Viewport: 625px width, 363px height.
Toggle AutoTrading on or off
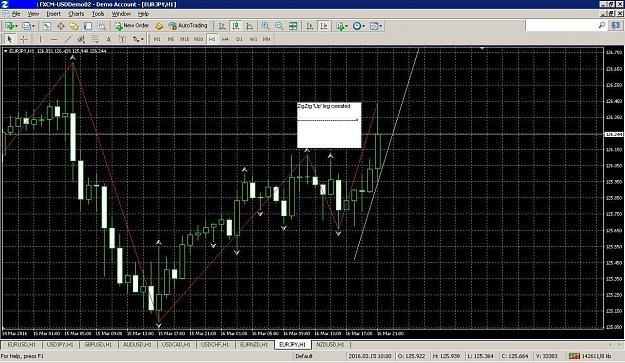pyautogui.click(x=188, y=26)
